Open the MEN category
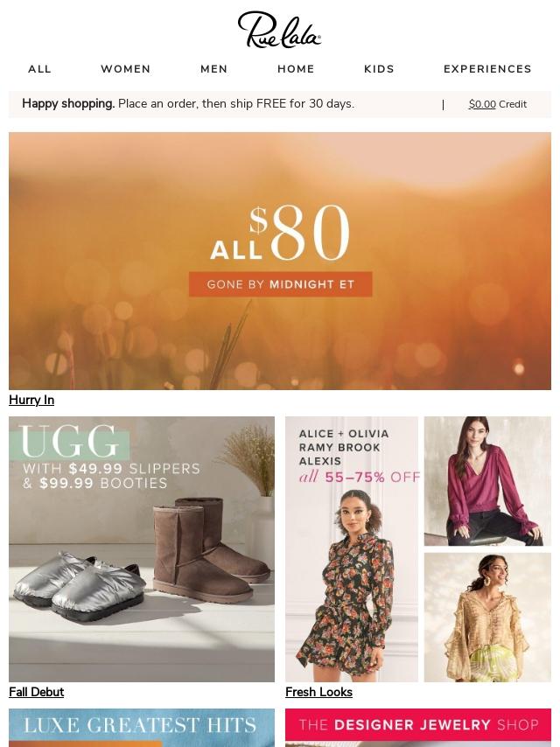The height and width of the screenshot is (747, 560). point(214,69)
